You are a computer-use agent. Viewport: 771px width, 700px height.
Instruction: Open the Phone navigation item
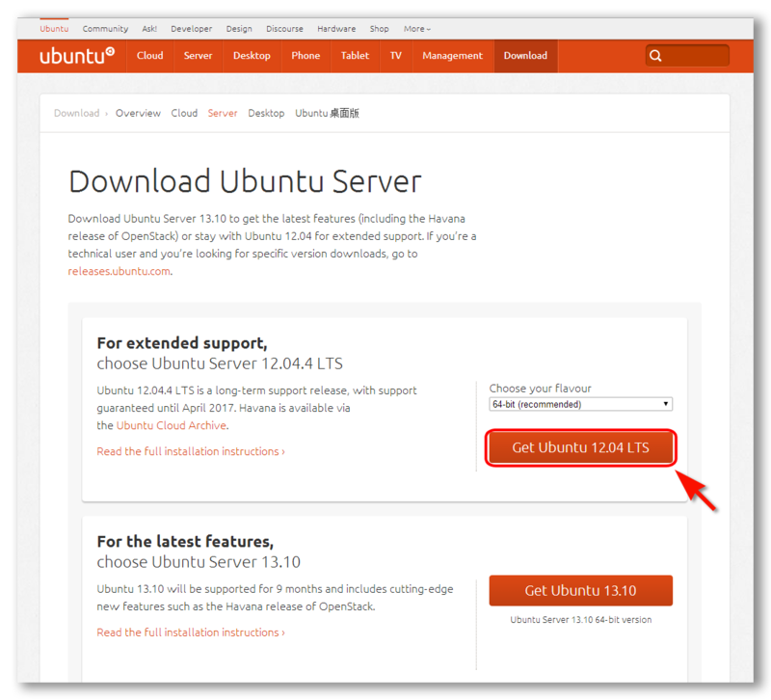pos(306,56)
